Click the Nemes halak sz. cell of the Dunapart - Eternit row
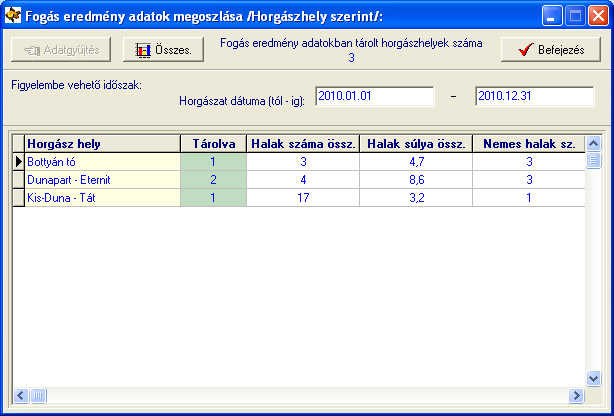Screen dimensions: 614x416 [x=529, y=180]
